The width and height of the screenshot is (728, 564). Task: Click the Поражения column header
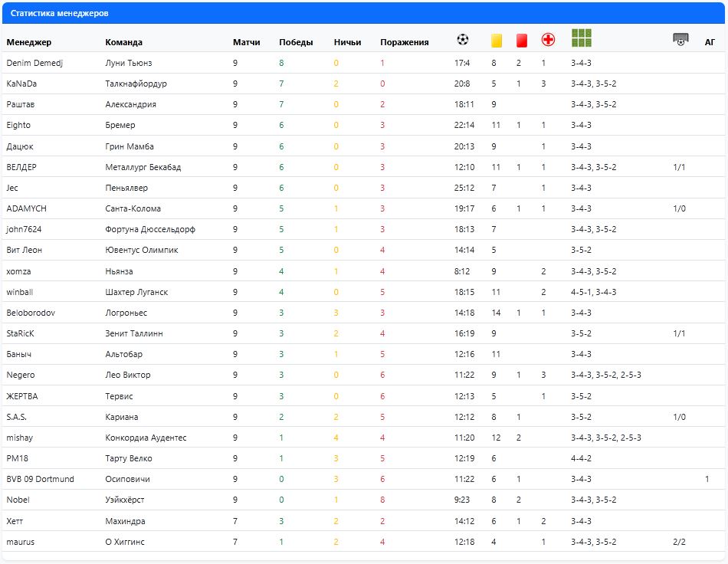(404, 42)
